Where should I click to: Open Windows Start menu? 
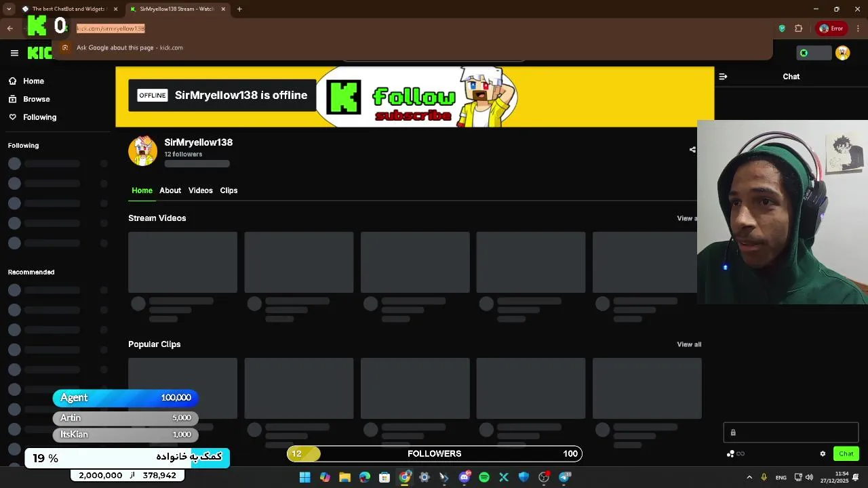[x=305, y=477]
